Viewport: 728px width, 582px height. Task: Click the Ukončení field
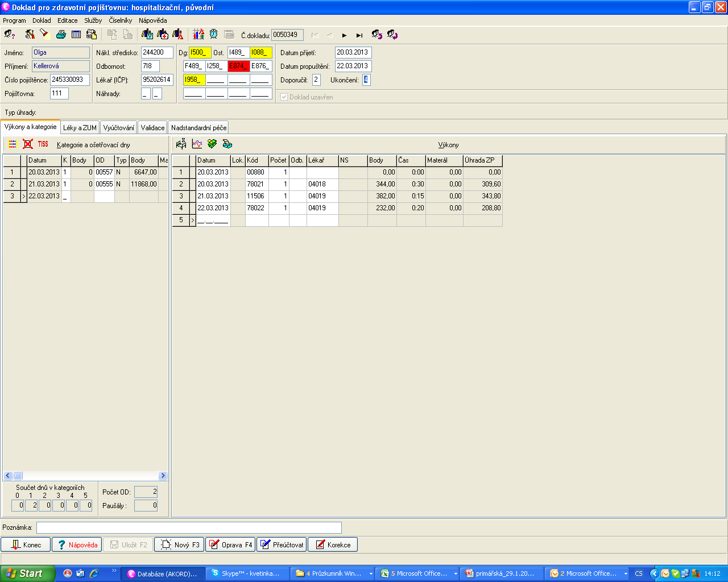click(x=366, y=80)
